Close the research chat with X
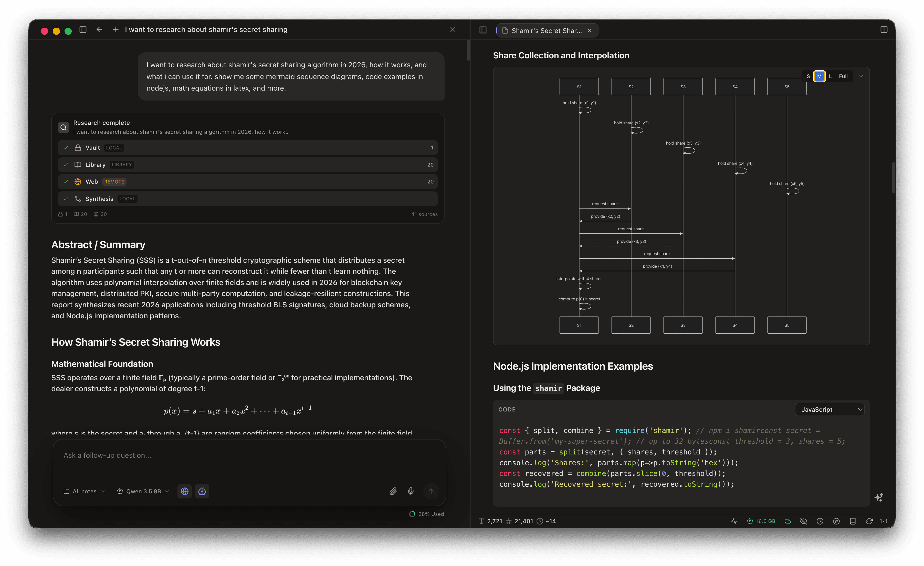This screenshot has width=924, height=566. [x=453, y=30]
